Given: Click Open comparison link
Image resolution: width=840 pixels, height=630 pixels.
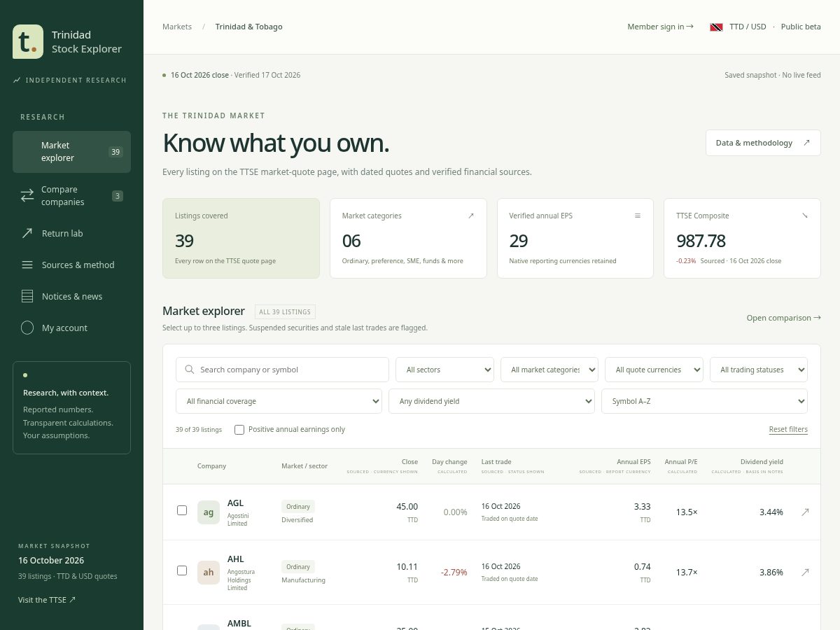Looking at the screenshot, I should tap(783, 318).
